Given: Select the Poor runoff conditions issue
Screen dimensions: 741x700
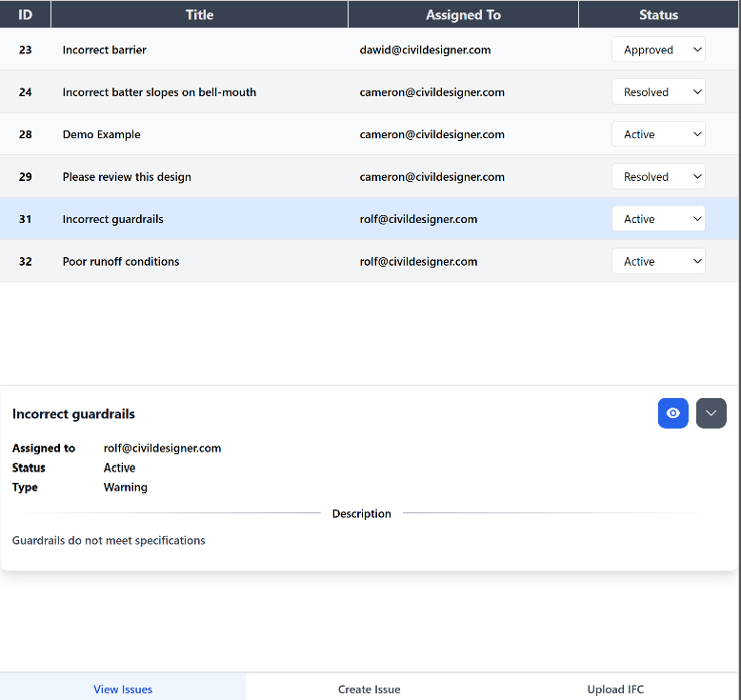Looking at the screenshot, I should pyautogui.click(x=121, y=262).
